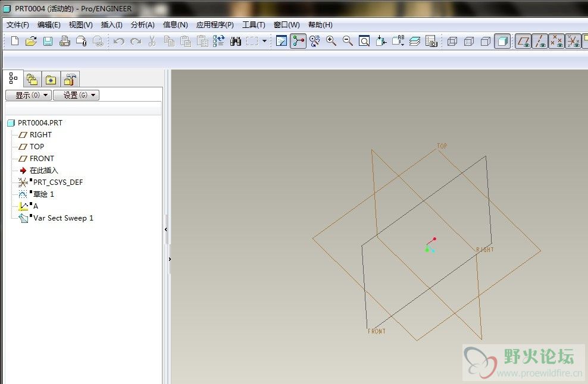The image size is (588, 384).
Task: Switch to the Connections tab with the hammer icon
Action: 70,80
